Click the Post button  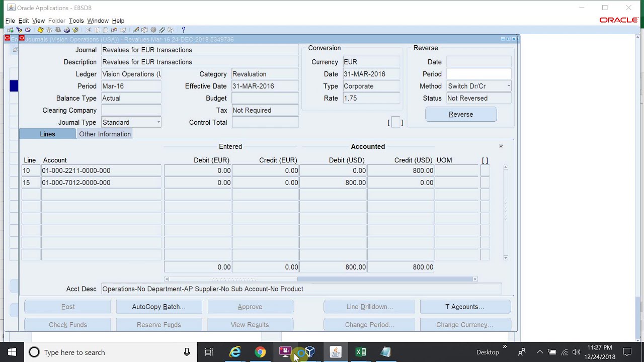tap(68, 307)
